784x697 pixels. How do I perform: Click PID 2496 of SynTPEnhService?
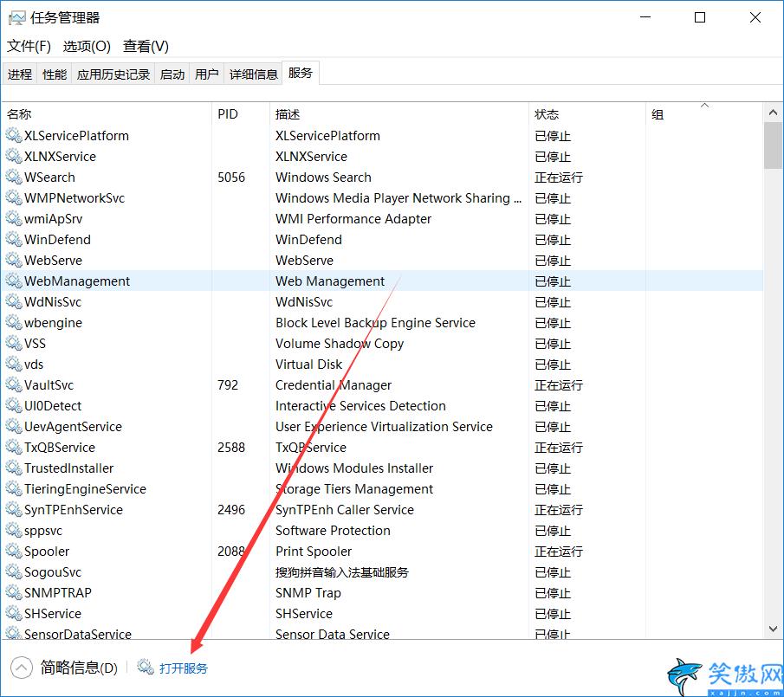tap(231, 510)
